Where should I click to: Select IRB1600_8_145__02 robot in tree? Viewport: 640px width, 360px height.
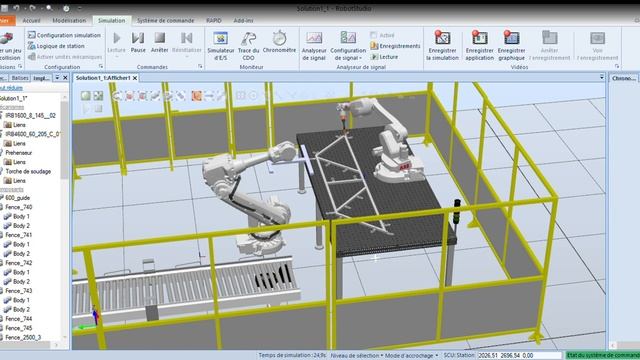(x=31, y=116)
